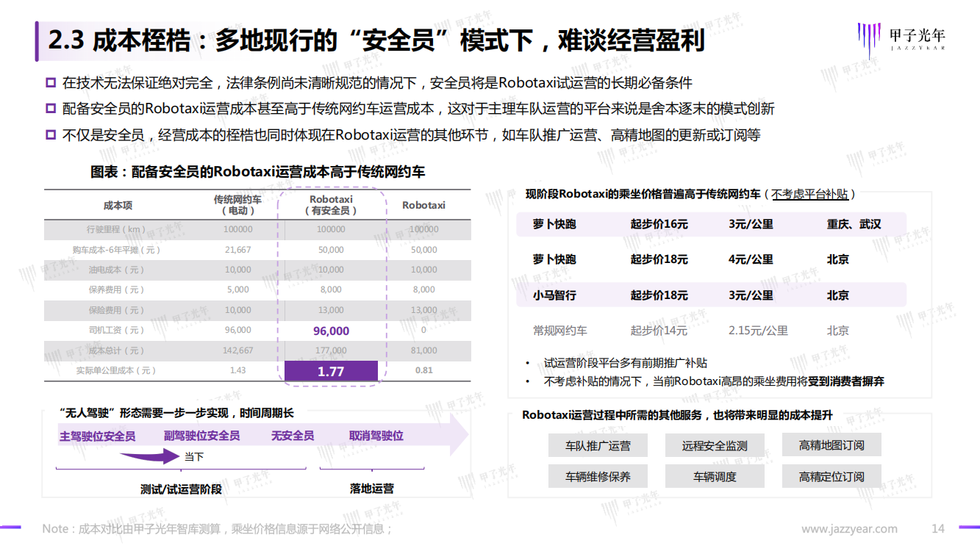The image size is (980, 551).
Task: Click the 5,000 maintenance cost cell
Action: coord(237,289)
